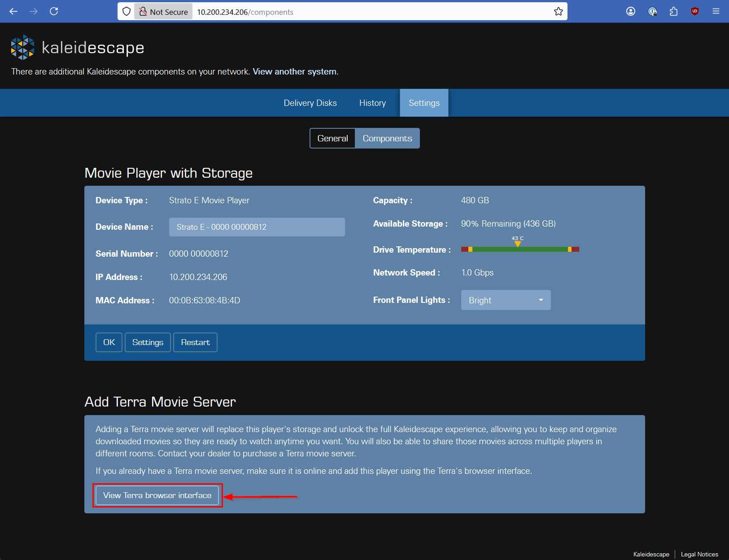Open the browser hamburger menu

coord(716,12)
